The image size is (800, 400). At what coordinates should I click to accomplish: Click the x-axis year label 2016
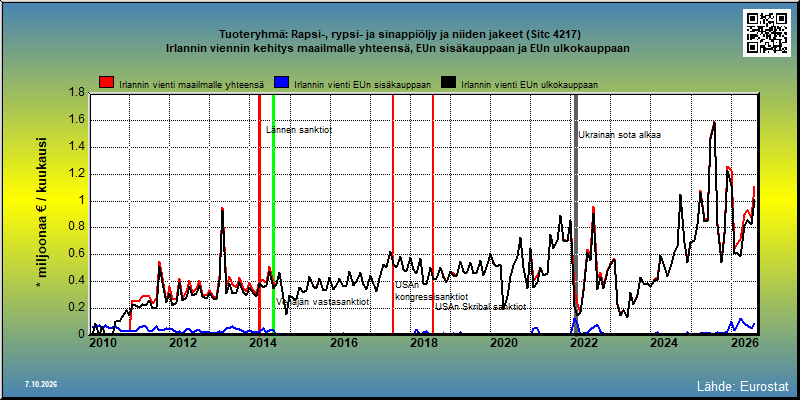coord(343,342)
